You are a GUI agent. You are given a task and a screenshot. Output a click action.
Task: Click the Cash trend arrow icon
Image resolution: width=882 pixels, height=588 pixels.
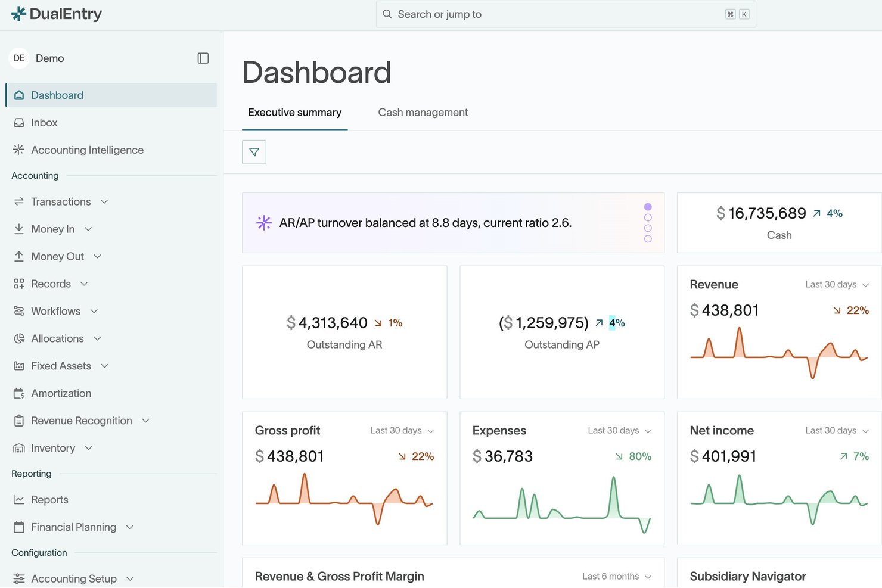click(817, 213)
